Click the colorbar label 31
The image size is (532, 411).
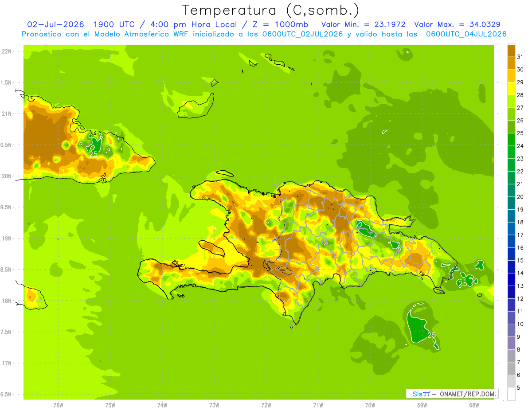520,57
